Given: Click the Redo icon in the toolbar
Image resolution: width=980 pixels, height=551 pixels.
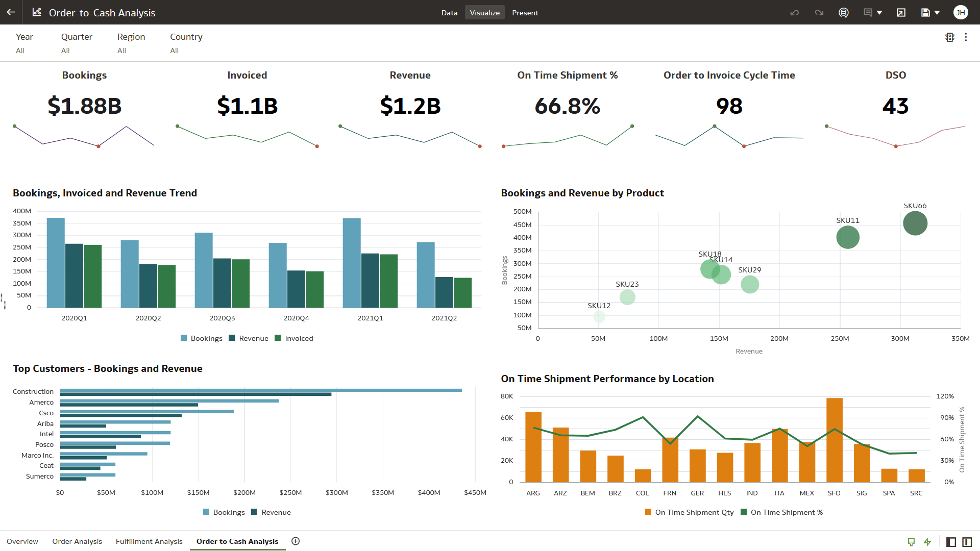Looking at the screenshot, I should (819, 12).
